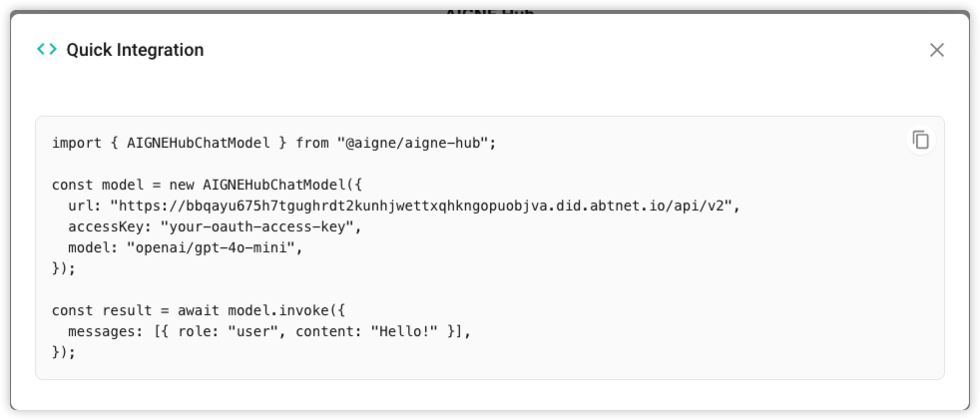Click the import keyword on the first line
The height and width of the screenshot is (420, 980).
point(76,143)
